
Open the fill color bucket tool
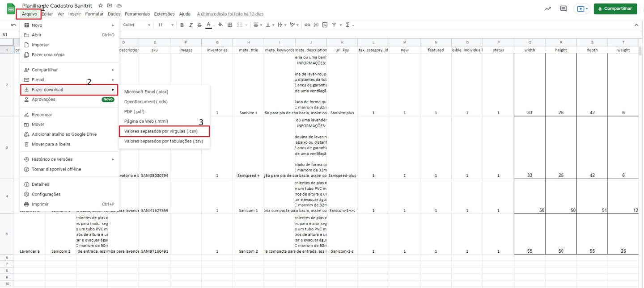220,25
